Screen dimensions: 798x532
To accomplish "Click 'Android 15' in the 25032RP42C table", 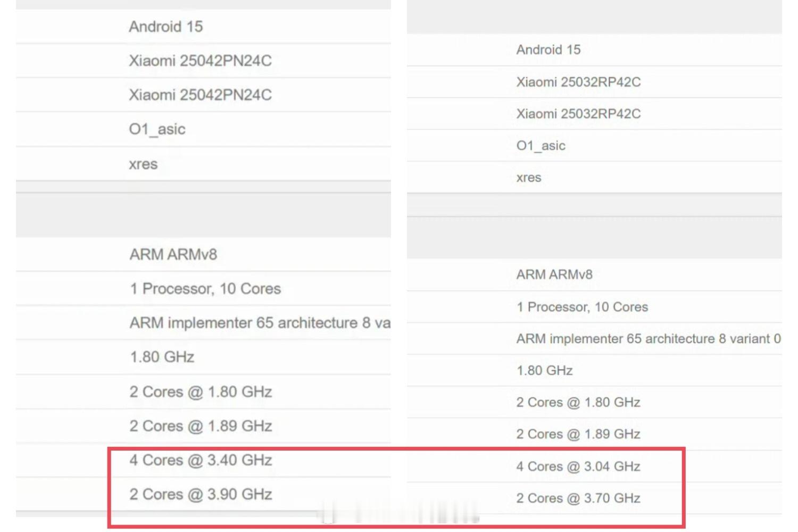I will [548, 50].
